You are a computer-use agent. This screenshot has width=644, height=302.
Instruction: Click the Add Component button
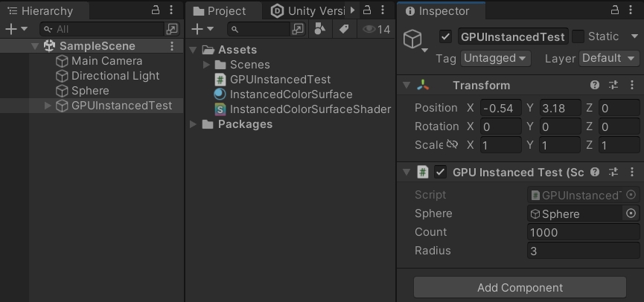[x=520, y=288]
